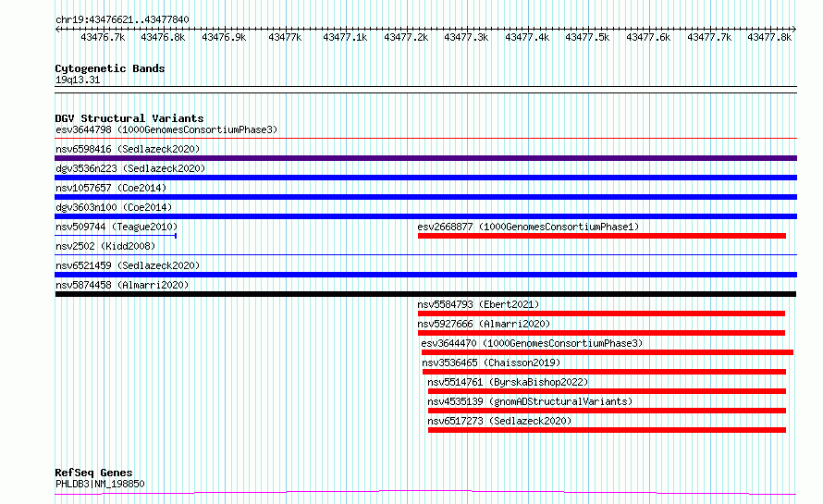Open the nsv6598416 (Sedlazeck2020) label

[128, 149]
